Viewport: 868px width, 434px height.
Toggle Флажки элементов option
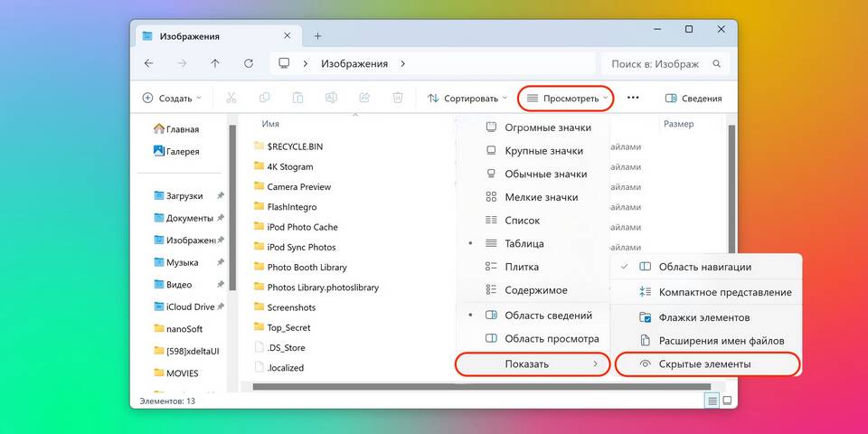(x=706, y=317)
